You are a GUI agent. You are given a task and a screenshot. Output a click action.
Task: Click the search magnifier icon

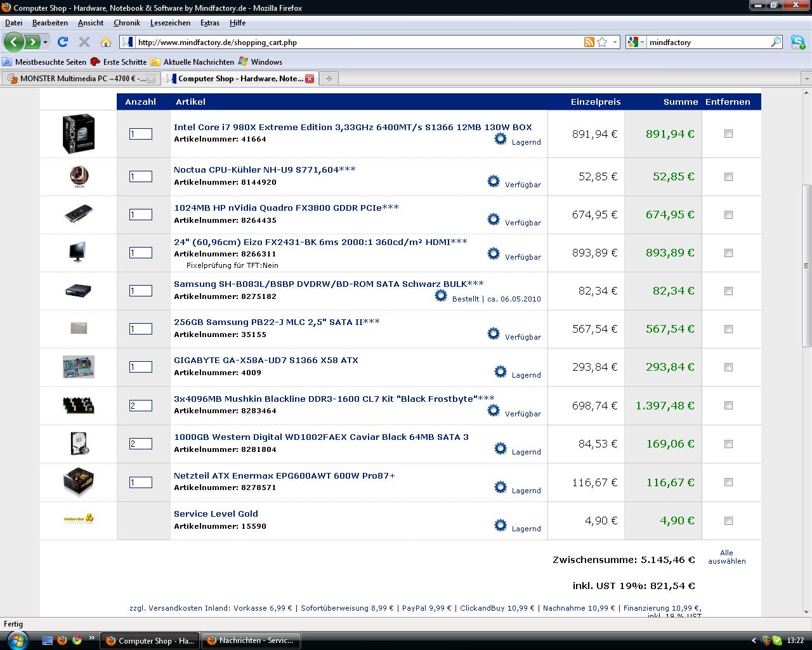(x=776, y=42)
